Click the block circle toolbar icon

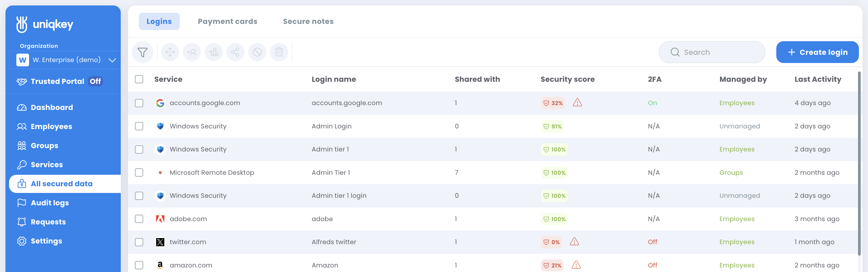click(257, 52)
